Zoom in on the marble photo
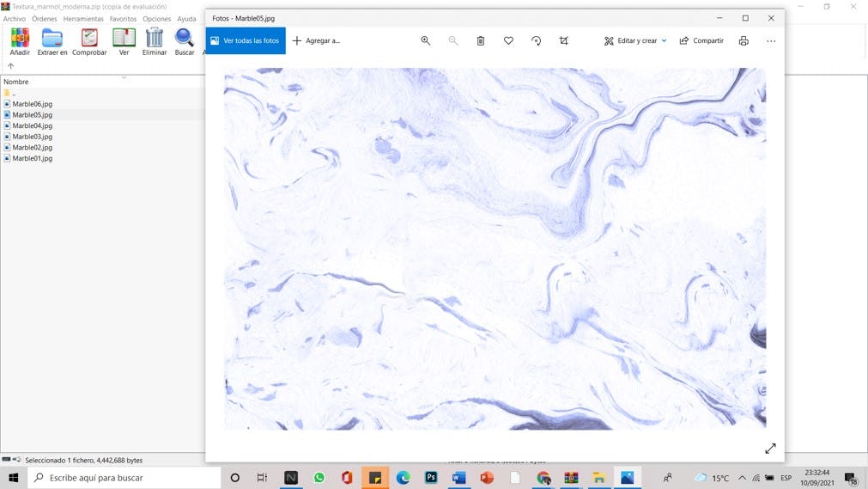Image resolution: width=868 pixels, height=489 pixels. tap(425, 40)
